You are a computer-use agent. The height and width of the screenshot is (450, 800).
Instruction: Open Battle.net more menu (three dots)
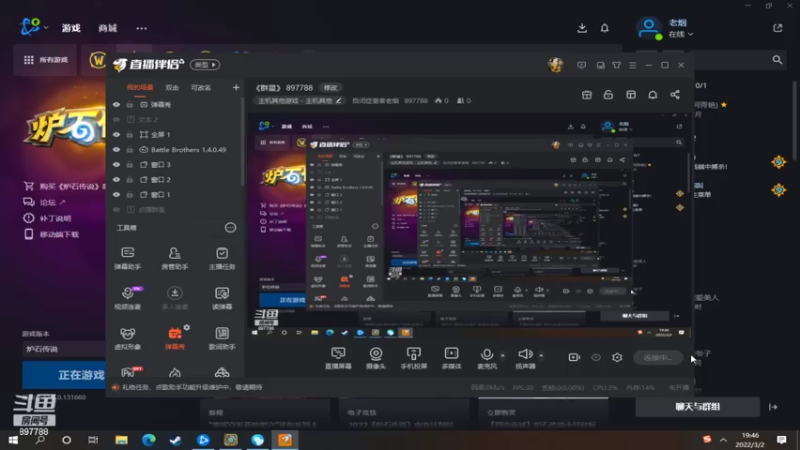point(141,28)
